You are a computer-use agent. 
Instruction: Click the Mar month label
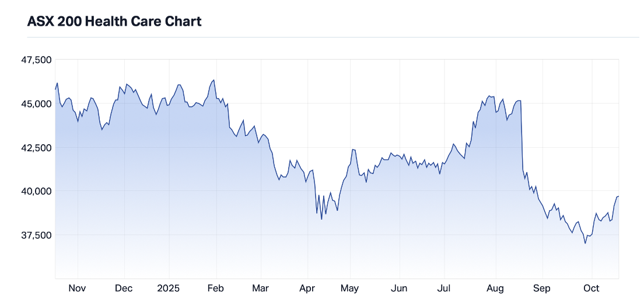(260, 288)
